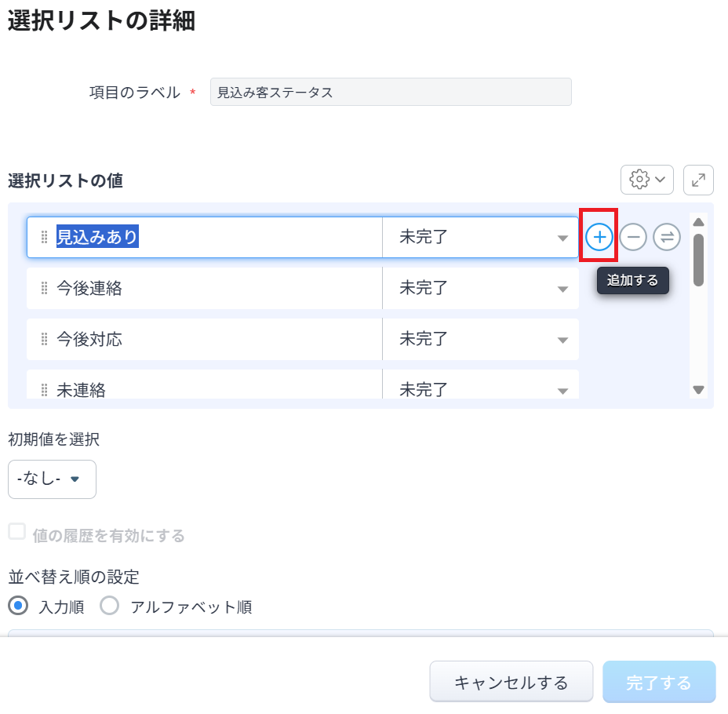The width and height of the screenshot is (728, 714).
Task: Click the expand fullscreen arrows icon
Action: click(698, 180)
